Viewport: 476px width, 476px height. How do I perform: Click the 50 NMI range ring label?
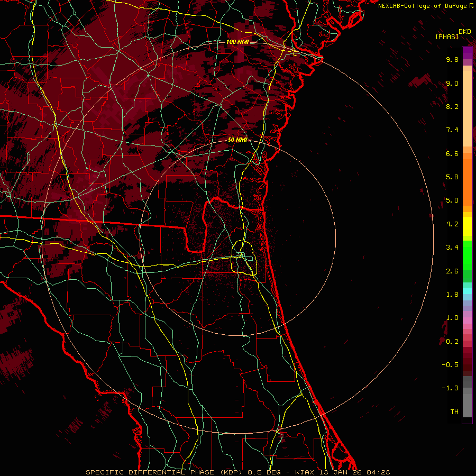pos(237,140)
